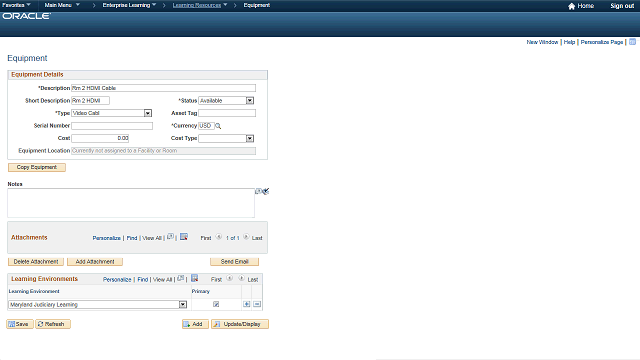Click the Copy Equipment button

(x=37, y=167)
